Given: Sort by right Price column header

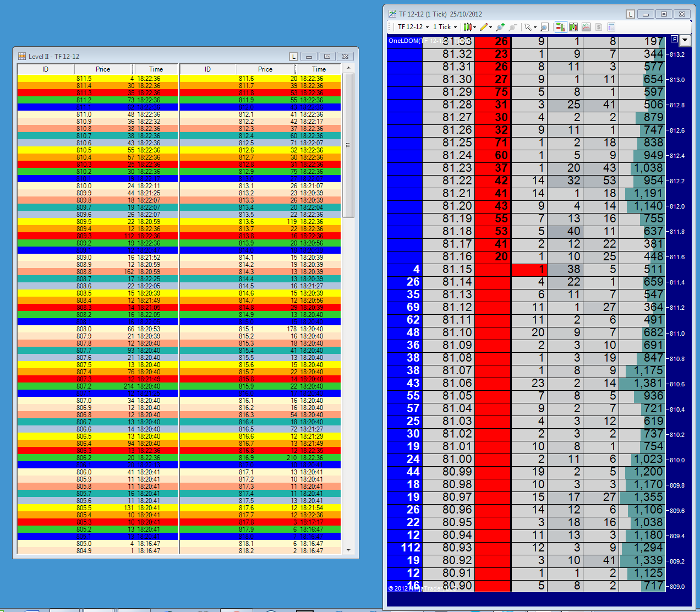Looking at the screenshot, I should (x=265, y=69).
